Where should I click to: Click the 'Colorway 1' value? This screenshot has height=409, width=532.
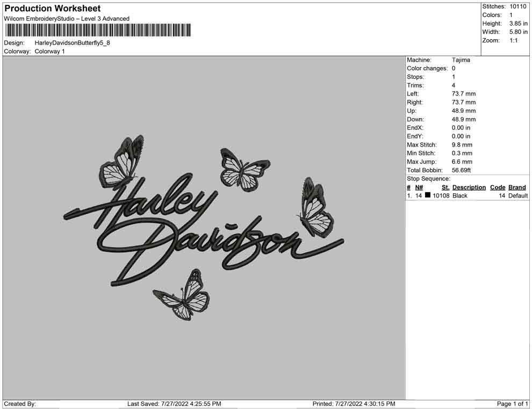coord(49,52)
